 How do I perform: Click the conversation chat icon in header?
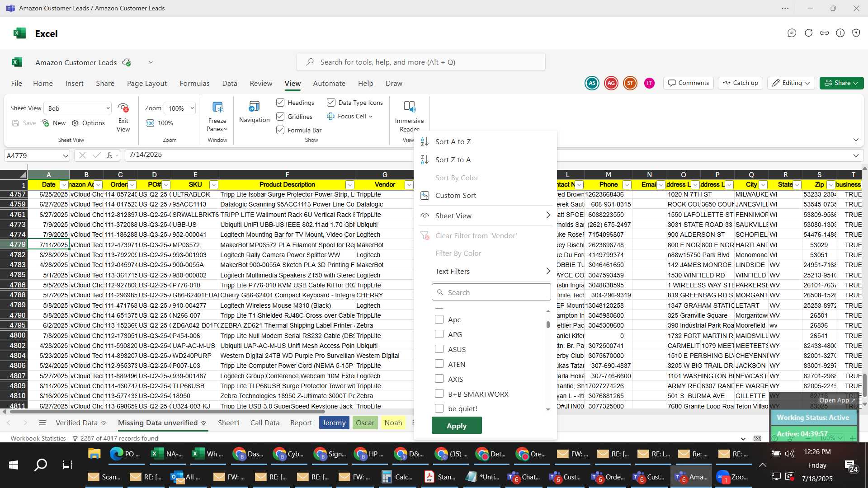click(x=792, y=33)
